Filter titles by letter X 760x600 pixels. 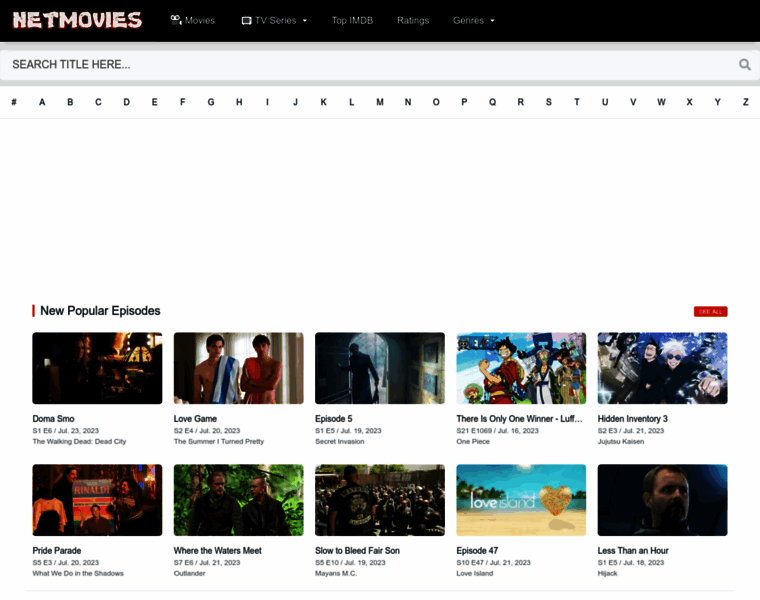pyautogui.click(x=689, y=102)
